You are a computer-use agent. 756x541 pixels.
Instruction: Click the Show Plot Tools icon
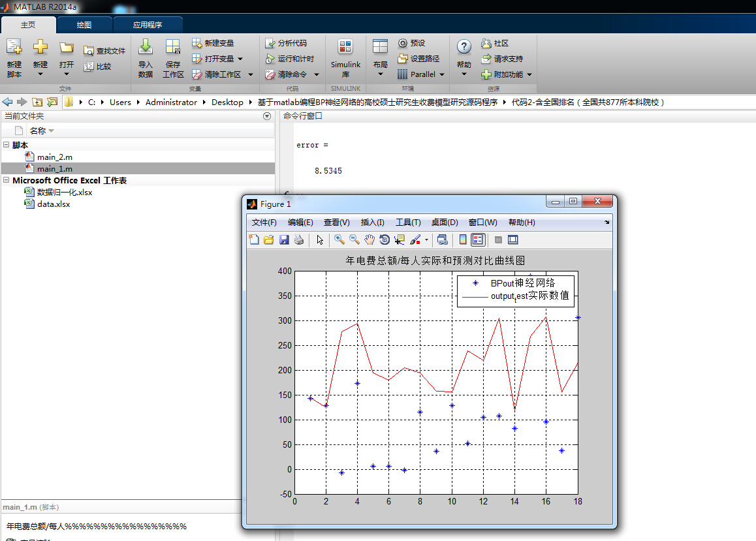click(513, 240)
